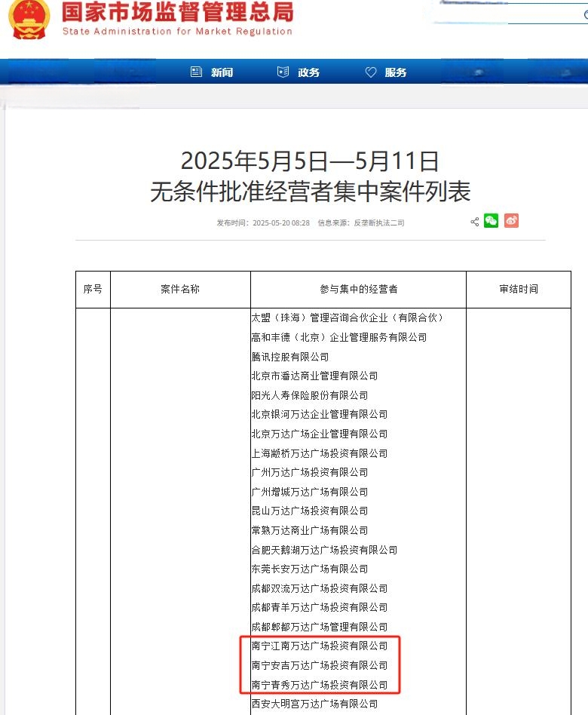Share the article via Weibo icon
Image resolution: width=588 pixels, height=715 pixels.
coord(511,221)
